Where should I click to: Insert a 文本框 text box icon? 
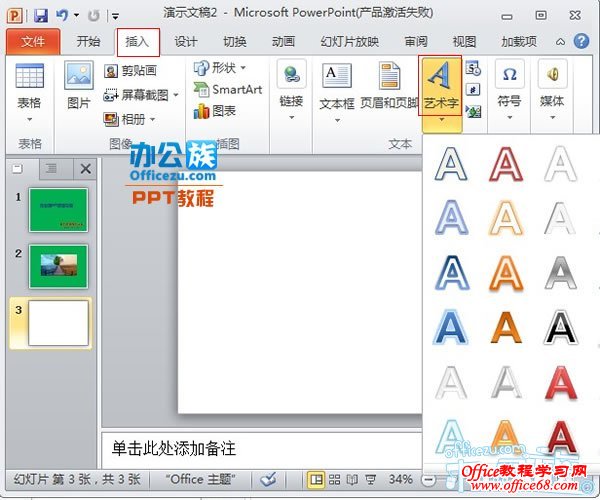coord(337,75)
